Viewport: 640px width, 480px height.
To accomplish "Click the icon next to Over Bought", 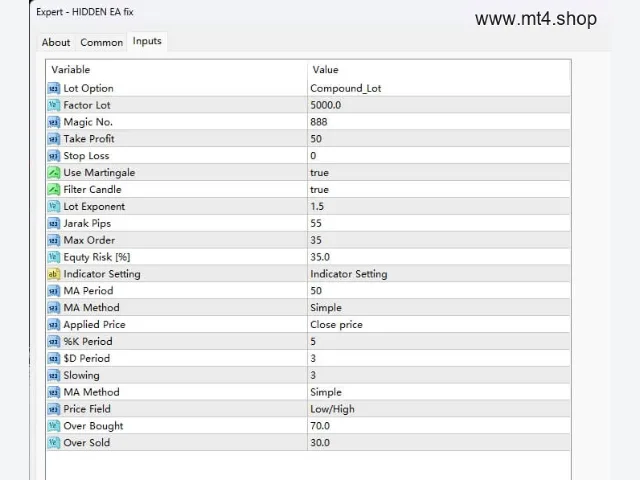I will tap(53, 426).
